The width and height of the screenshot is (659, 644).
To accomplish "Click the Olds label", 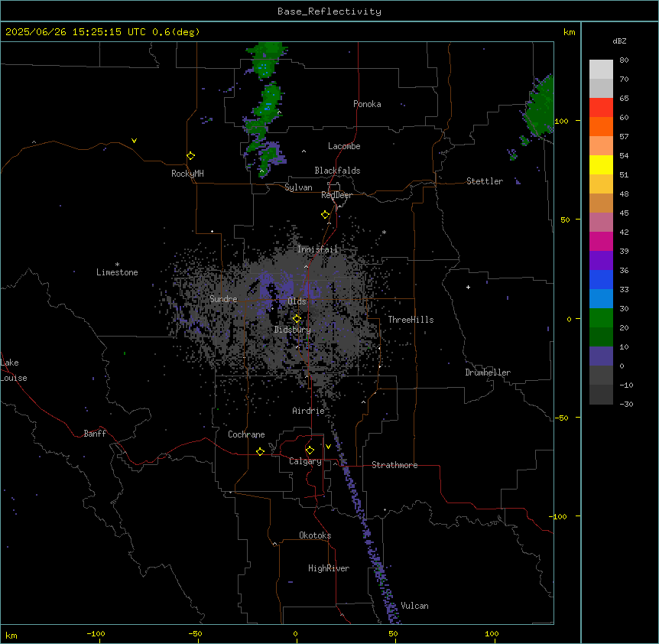I will (297, 301).
